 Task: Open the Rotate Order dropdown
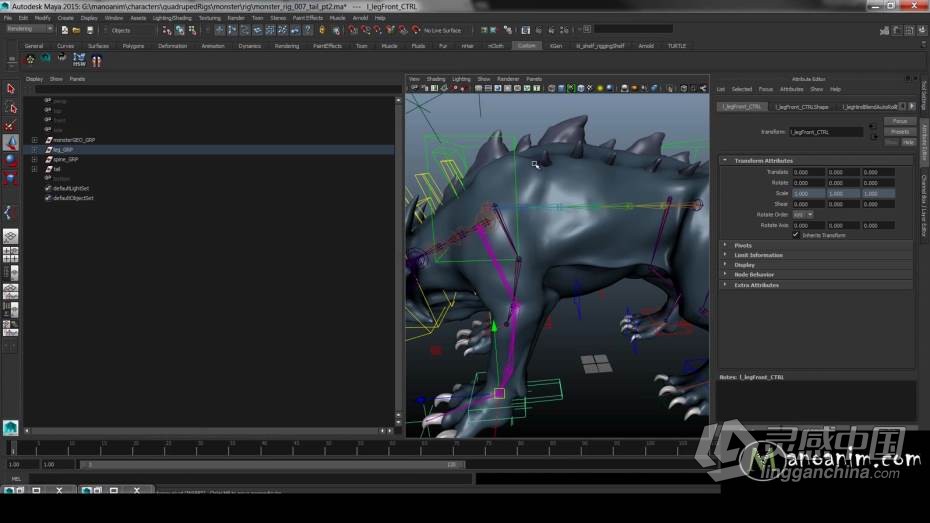point(802,215)
